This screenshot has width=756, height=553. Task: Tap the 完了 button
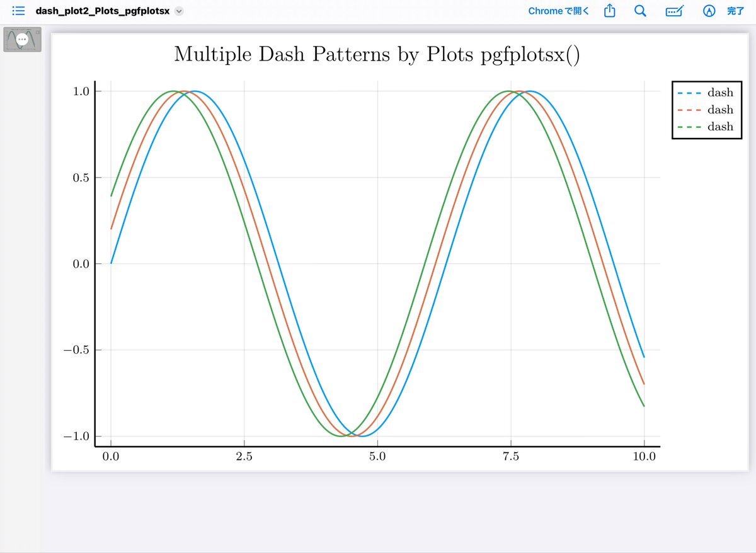click(736, 11)
